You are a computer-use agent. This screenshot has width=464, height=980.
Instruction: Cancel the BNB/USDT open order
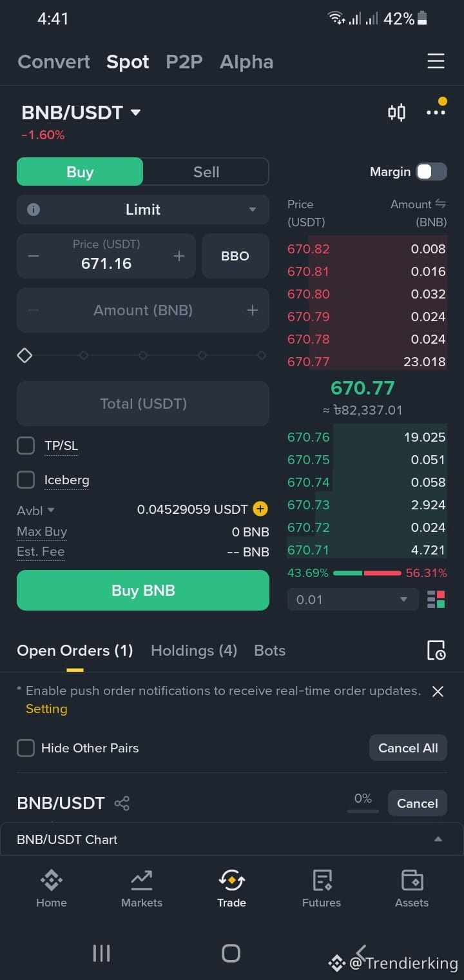pos(418,803)
